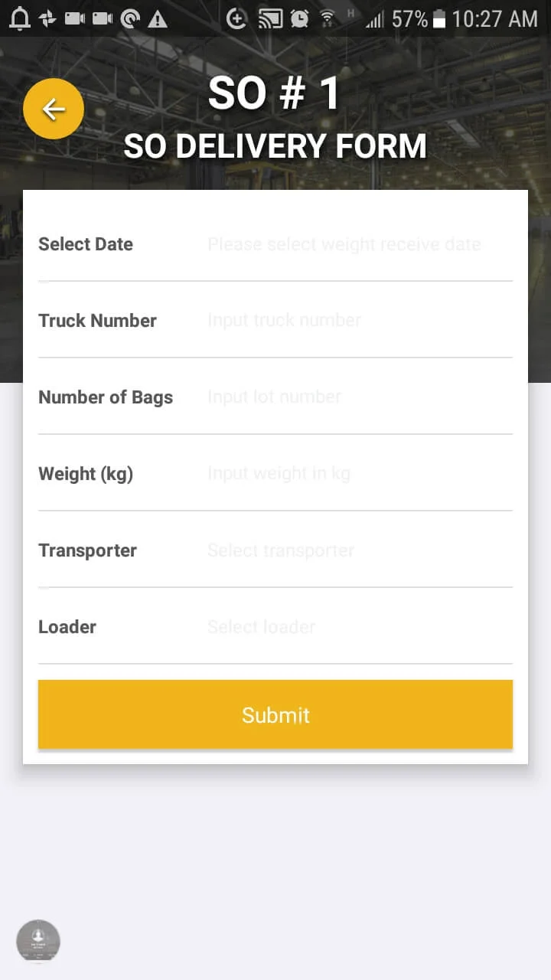The image size is (551, 980).
Task: Tap the floating round profile thumbnail
Action: coord(38,941)
